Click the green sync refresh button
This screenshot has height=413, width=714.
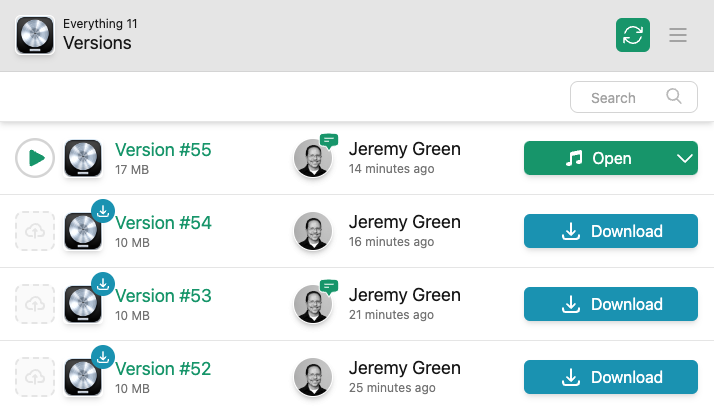(x=632, y=35)
